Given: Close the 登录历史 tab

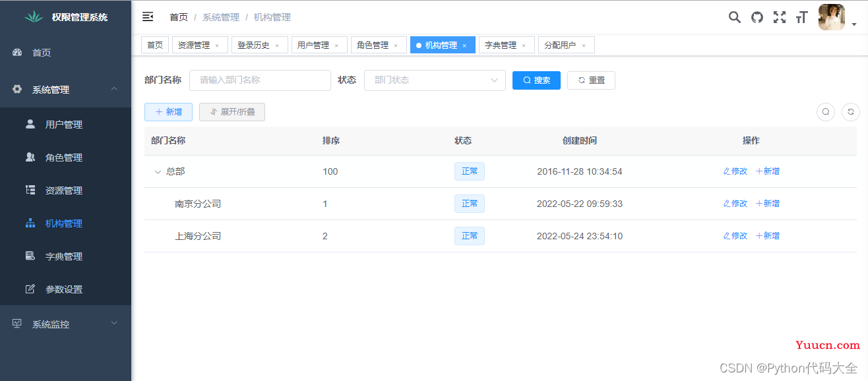Looking at the screenshot, I should [x=277, y=45].
